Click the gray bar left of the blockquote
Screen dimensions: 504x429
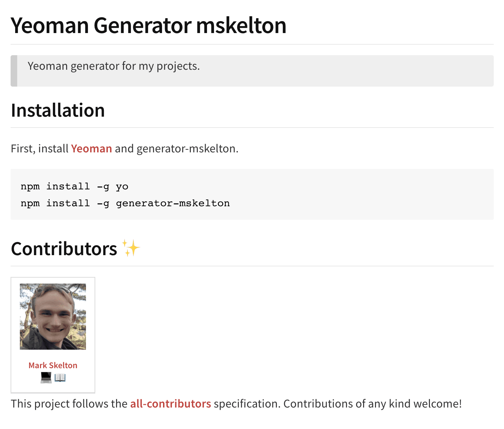[14, 71]
